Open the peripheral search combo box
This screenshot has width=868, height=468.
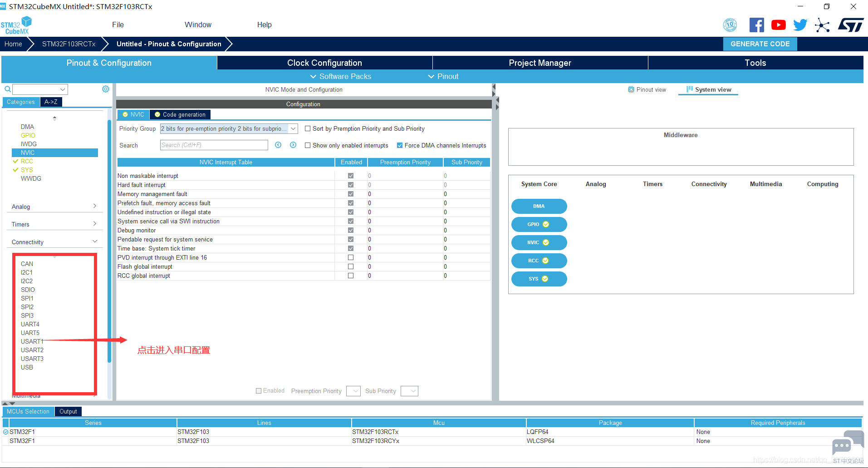[40, 89]
